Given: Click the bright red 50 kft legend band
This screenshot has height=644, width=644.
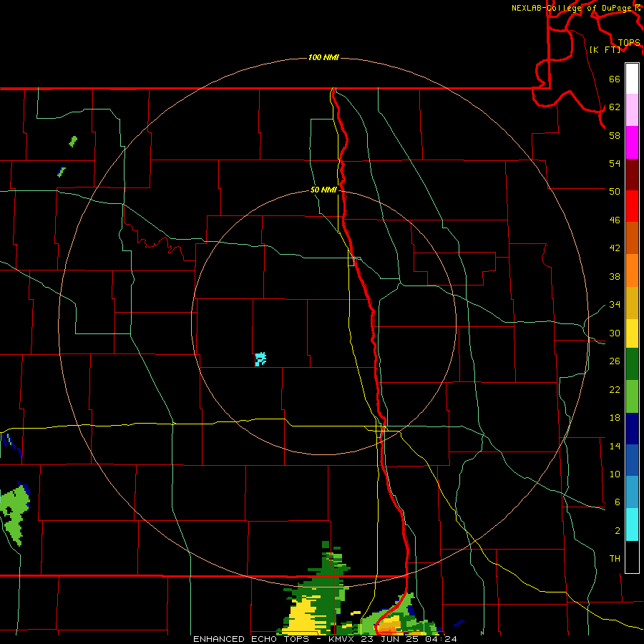Looking at the screenshot, I should click(632, 206).
